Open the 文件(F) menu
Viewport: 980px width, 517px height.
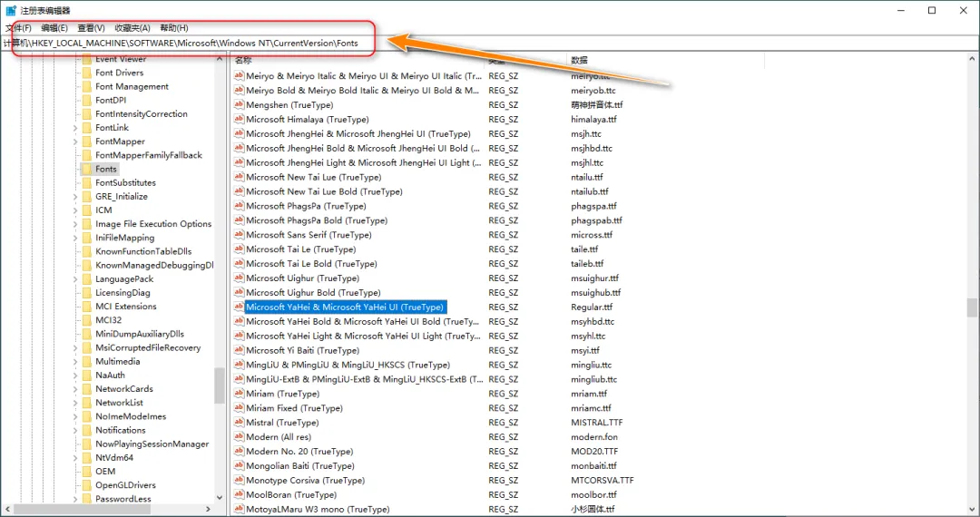point(19,27)
